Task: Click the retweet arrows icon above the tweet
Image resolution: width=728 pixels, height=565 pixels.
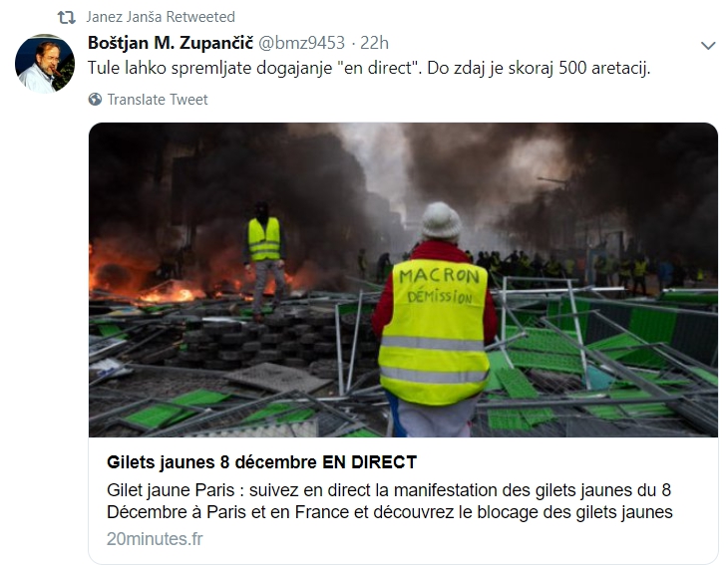Action: coord(66,17)
